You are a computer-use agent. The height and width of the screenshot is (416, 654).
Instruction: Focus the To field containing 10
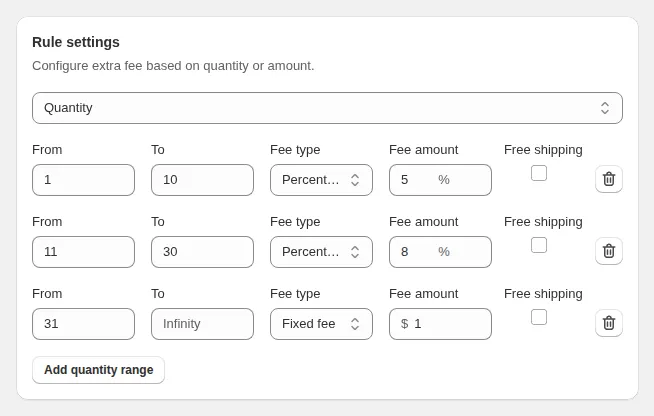(202, 180)
